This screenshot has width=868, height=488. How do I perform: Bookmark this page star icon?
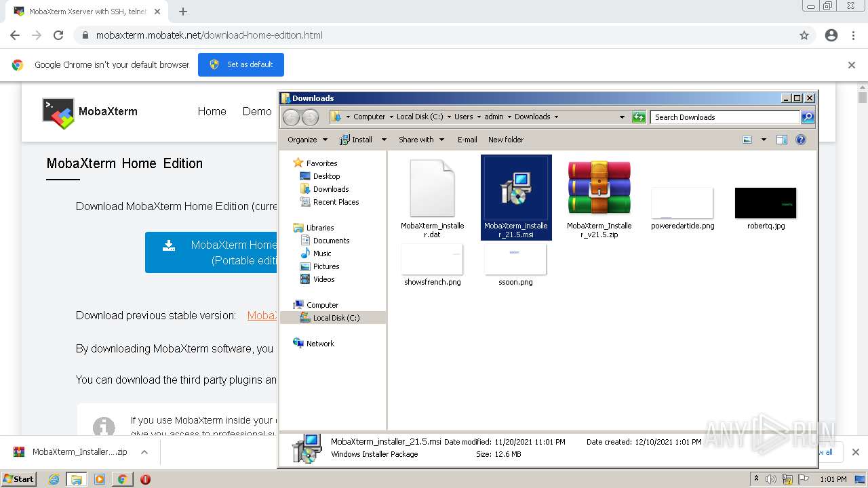pos(804,35)
